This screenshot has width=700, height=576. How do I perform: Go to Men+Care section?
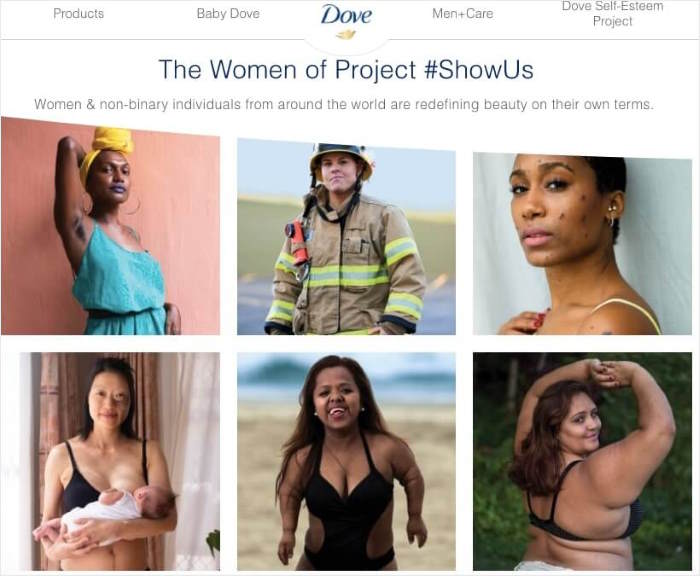point(462,13)
